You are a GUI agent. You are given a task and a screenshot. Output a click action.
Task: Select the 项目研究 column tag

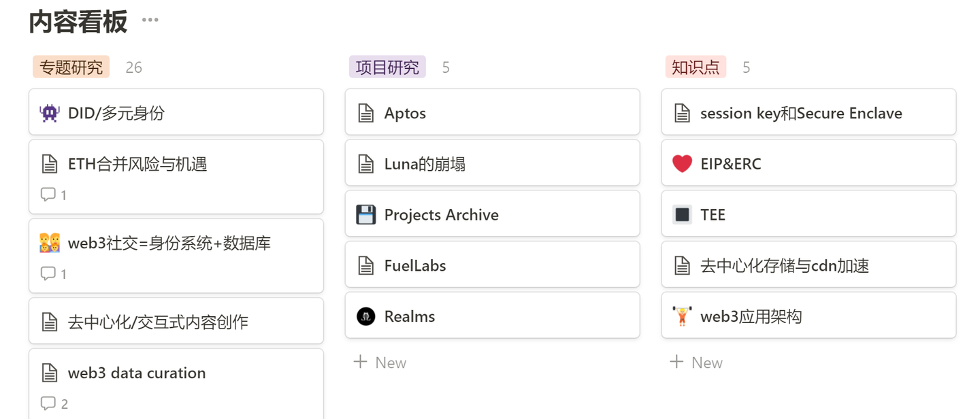point(387,67)
